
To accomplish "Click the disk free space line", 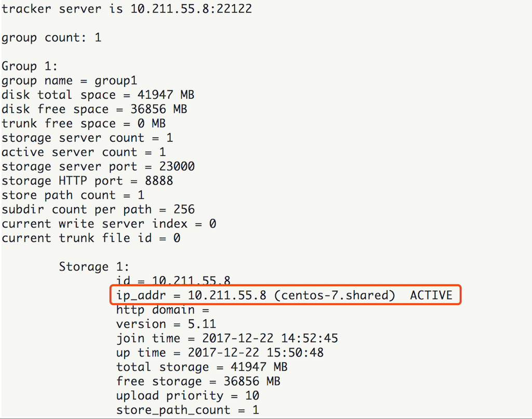I will 94,110.
